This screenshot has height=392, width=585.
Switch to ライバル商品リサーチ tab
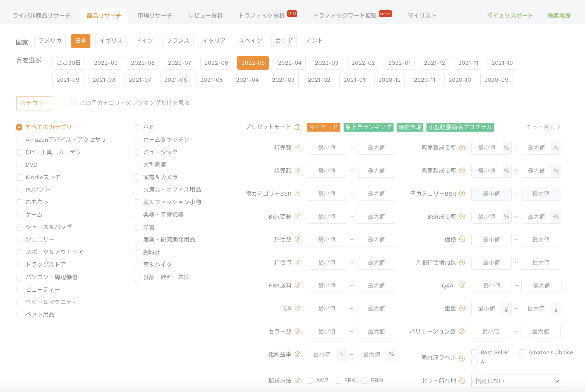(x=42, y=15)
